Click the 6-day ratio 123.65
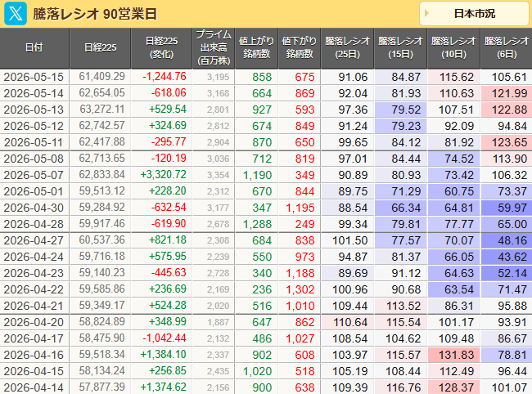This screenshot has width=532, height=394. point(509,142)
